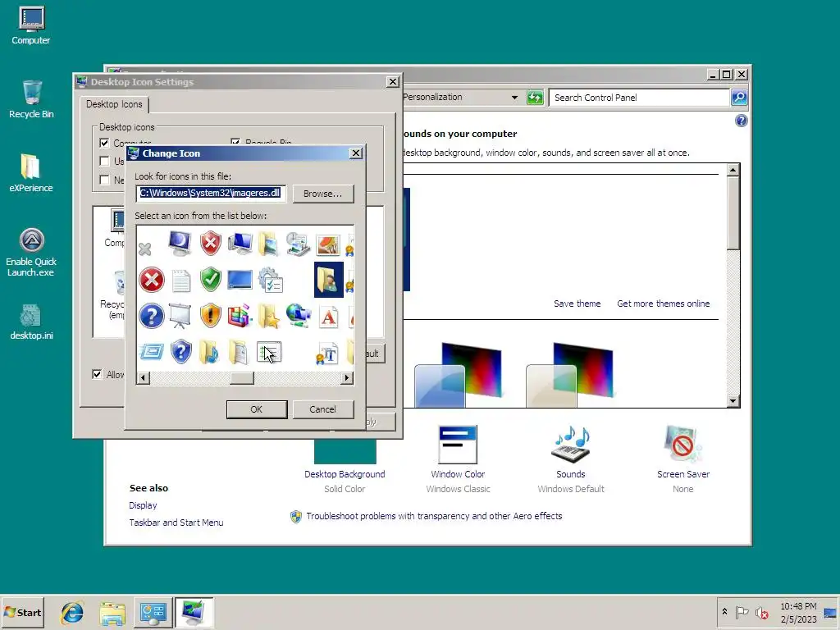840x630 pixels.
Task: Click the Save theme link
Action: tap(577, 304)
